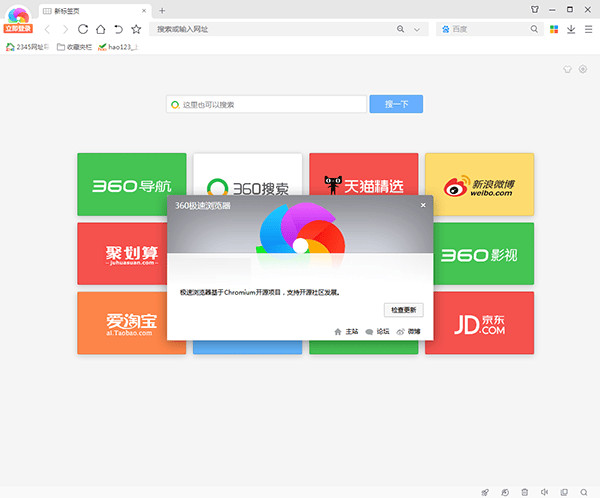Open the forum link in dialog

click(x=377, y=331)
